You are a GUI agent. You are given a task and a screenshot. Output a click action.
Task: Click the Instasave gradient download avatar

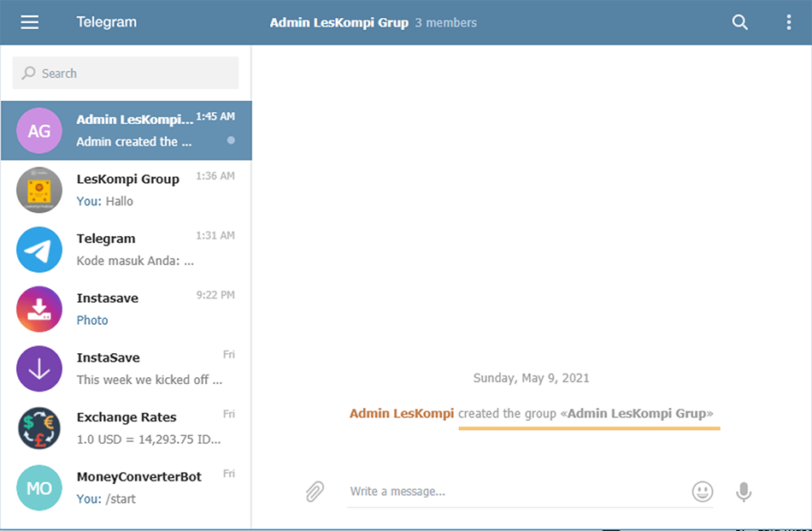[39, 310]
